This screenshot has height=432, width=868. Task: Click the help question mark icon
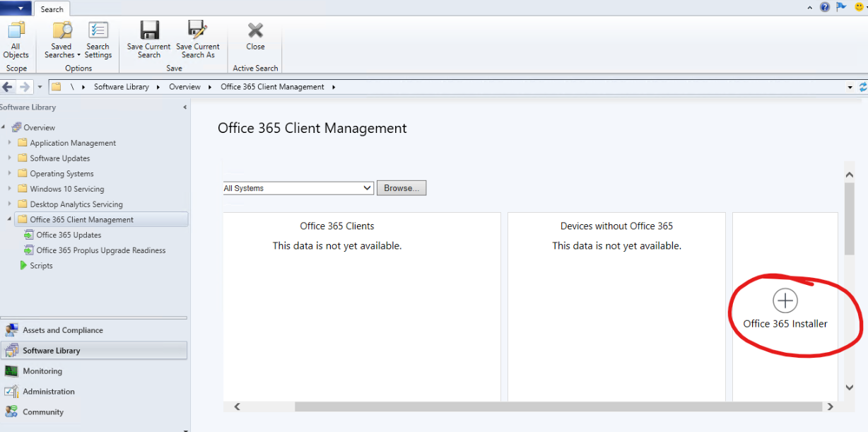825,7
